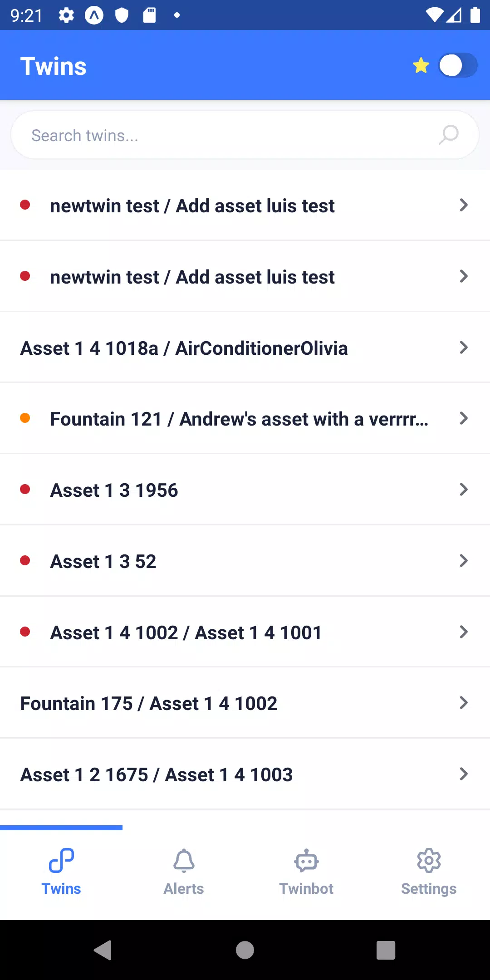Image resolution: width=490 pixels, height=980 pixels.
Task: Open the Settings gear icon
Action: click(429, 860)
